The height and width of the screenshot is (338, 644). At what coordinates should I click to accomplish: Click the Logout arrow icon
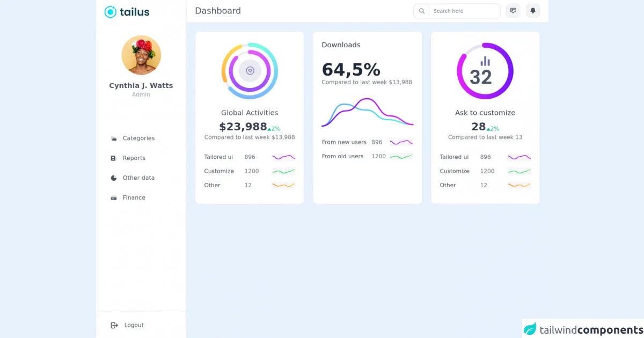pos(114,325)
